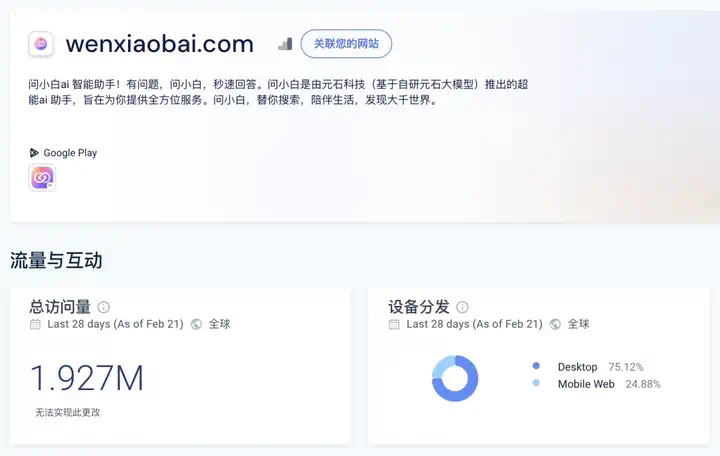Click the calendar icon under 总访问量
Image resolution: width=720 pixels, height=456 pixels.
[x=35, y=324]
